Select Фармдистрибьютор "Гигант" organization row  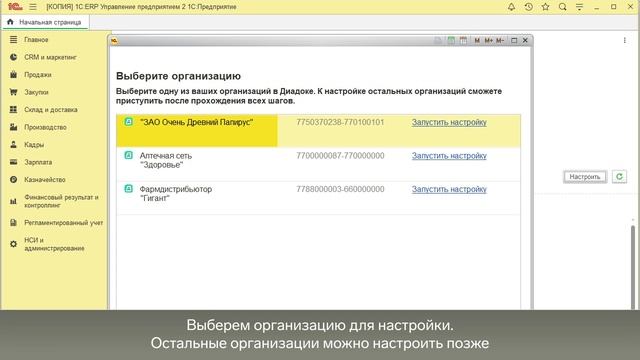[318, 198]
